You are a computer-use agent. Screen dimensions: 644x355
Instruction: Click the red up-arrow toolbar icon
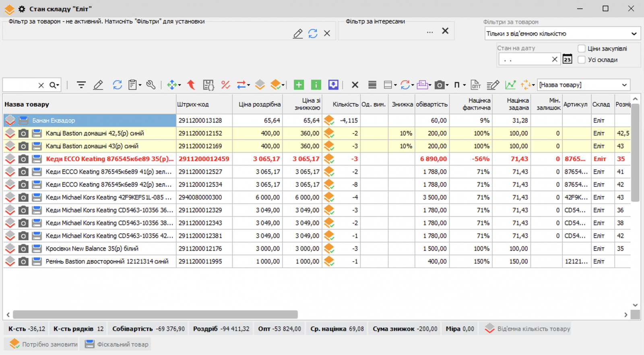pyautogui.click(x=191, y=85)
